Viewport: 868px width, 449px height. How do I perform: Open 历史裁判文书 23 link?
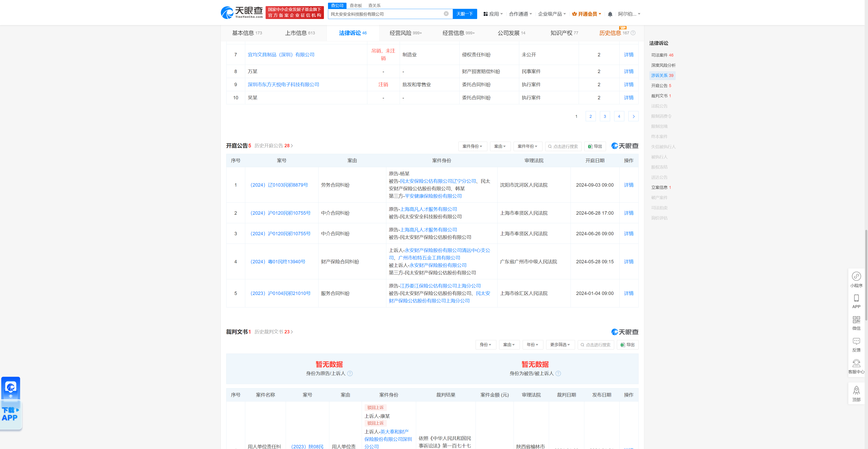[x=274, y=332]
